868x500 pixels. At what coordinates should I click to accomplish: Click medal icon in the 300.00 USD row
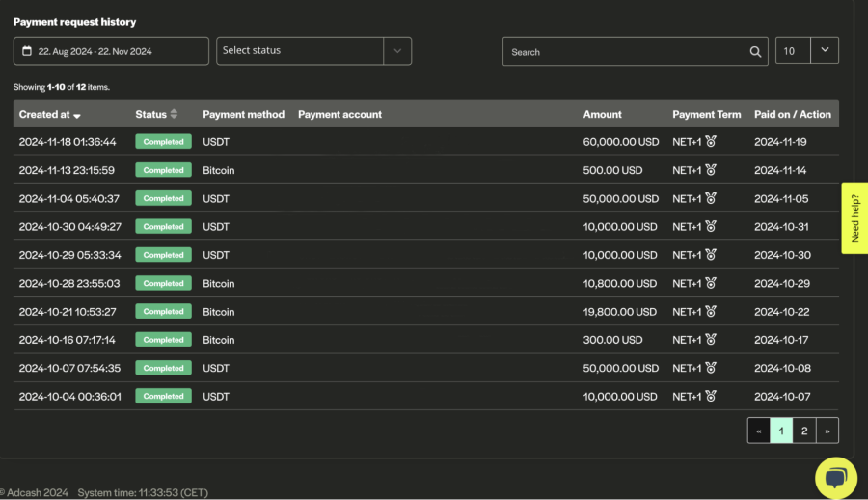coord(711,340)
